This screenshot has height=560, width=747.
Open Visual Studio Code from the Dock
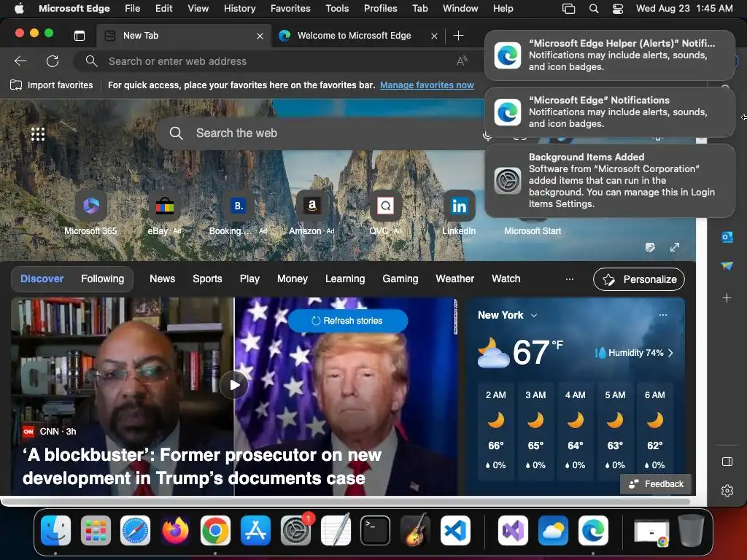[455, 531]
